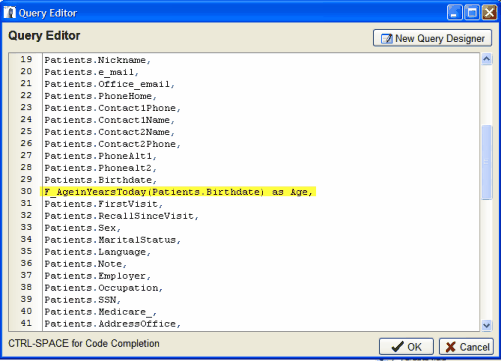Image resolution: width=501 pixels, height=361 pixels.
Task: Click the vertical scrollbar thumb
Action: point(487,162)
